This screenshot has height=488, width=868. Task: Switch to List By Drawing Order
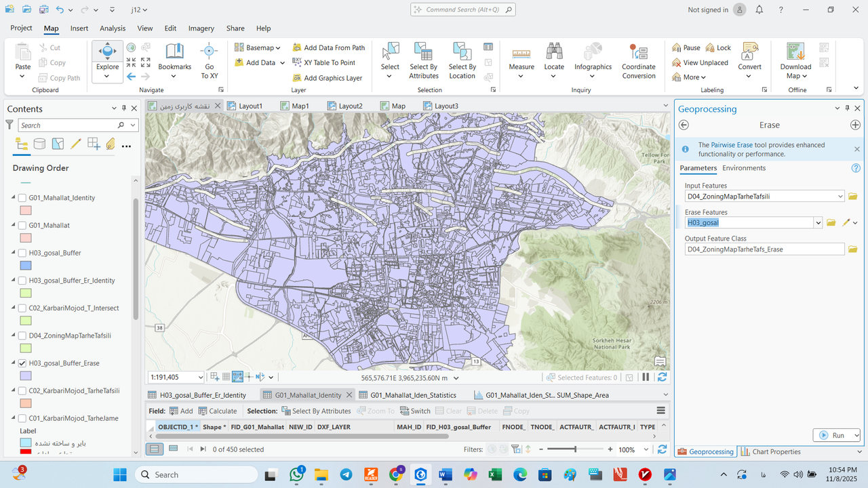coord(21,144)
